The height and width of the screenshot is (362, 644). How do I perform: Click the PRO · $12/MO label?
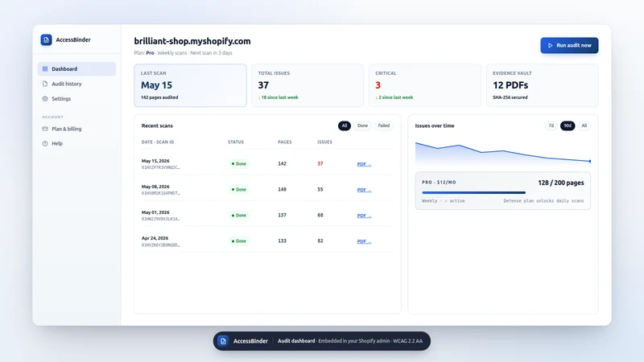pyautogui.click(x=439, y=183)
